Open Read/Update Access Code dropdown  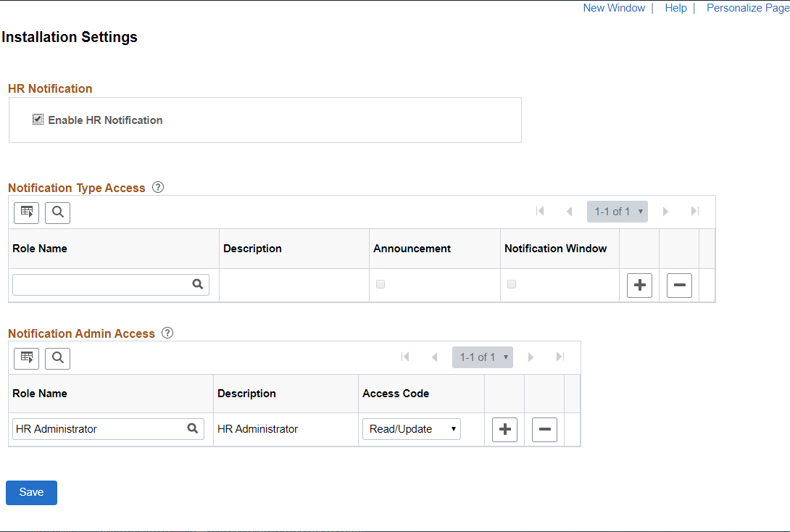[x=411, y=429]
